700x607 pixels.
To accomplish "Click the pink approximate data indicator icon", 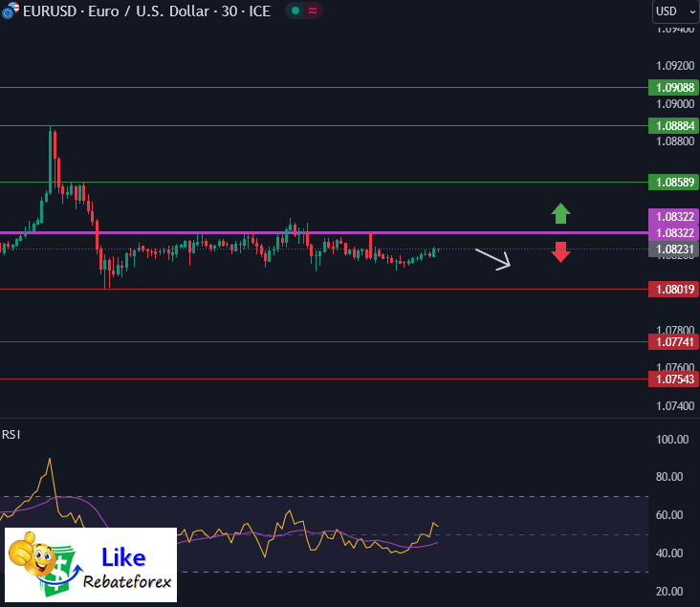I will click(x=313, y=11).
